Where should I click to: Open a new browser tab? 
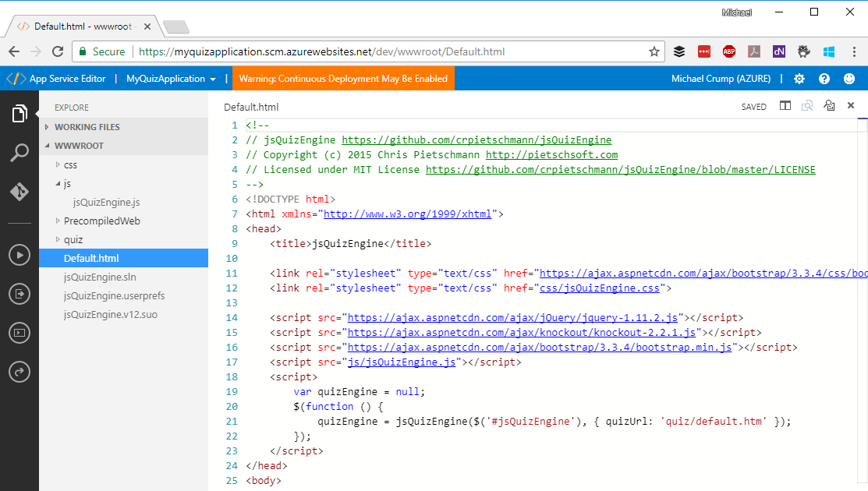176,26
